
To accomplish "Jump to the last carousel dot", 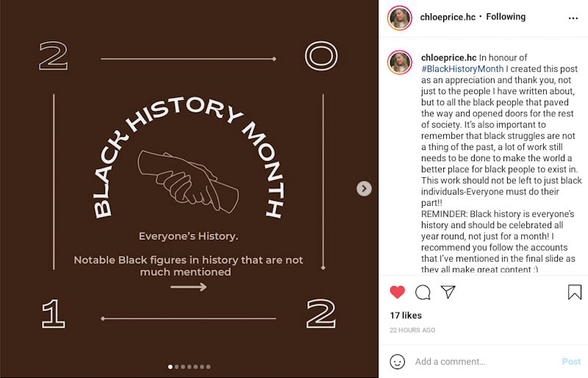I will coord(208,366).
